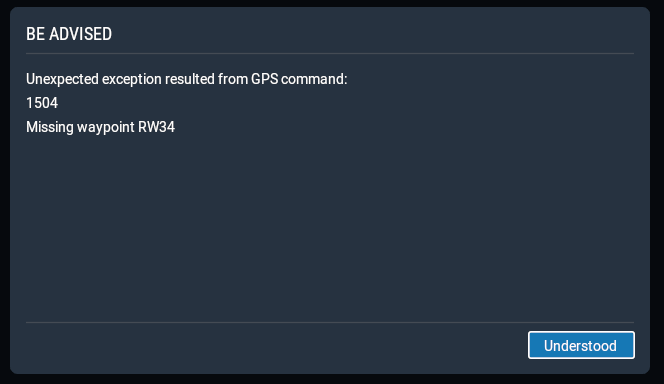Click the word waypoint in the message
Screen dimensions: 664x384
point(105,127)
